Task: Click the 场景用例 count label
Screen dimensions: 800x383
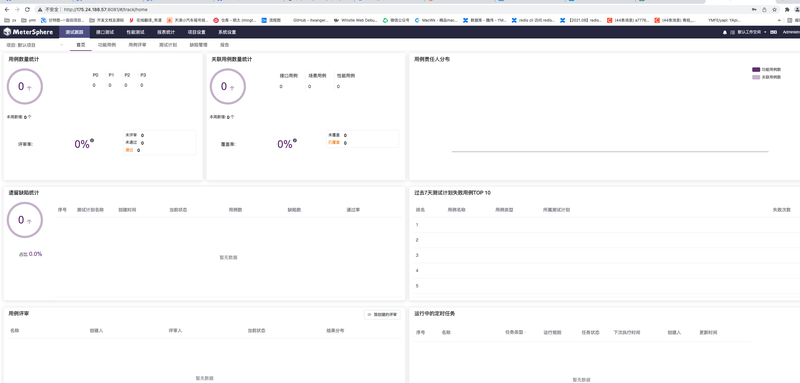Action: [x=317, y=75]
